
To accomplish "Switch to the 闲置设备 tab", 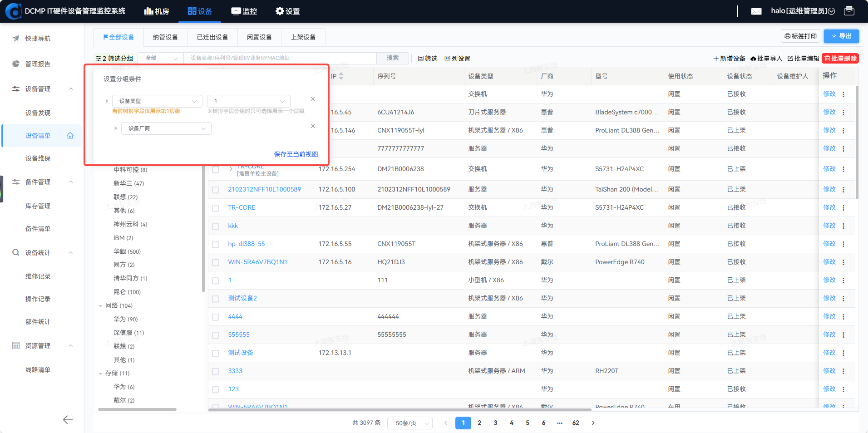I will pyautogui.click(x=259, y=37).
